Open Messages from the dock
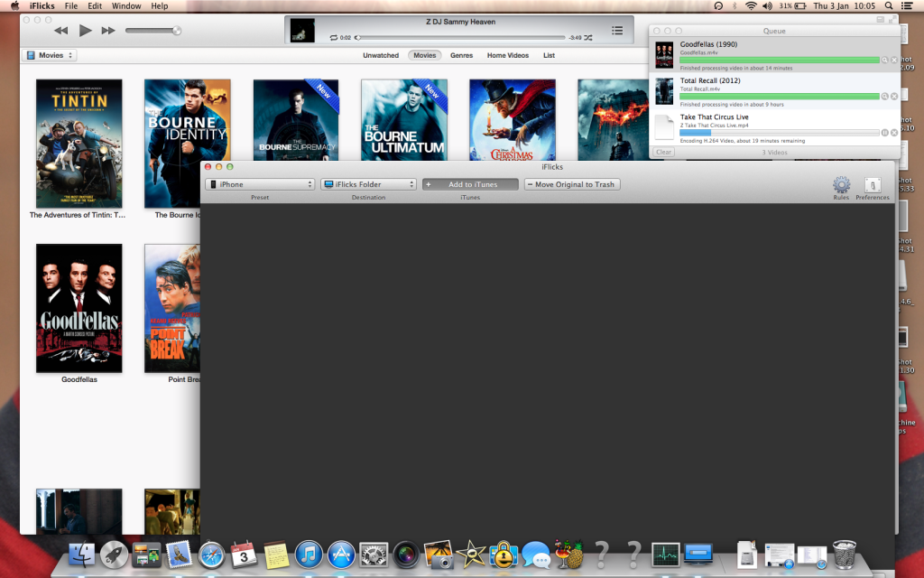 pyautogui.click(x=536, y=555)
